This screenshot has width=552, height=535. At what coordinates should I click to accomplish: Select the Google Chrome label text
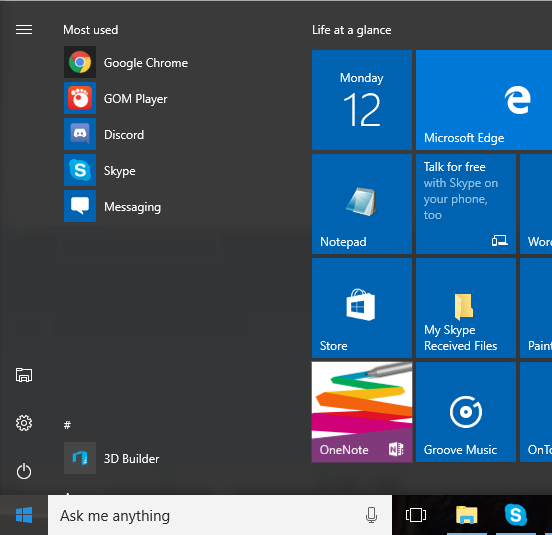coord(146,63)
